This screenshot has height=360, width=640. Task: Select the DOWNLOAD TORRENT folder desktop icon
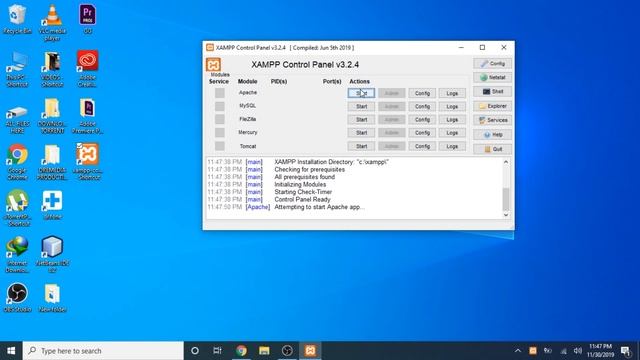click(x=52, y=116)
